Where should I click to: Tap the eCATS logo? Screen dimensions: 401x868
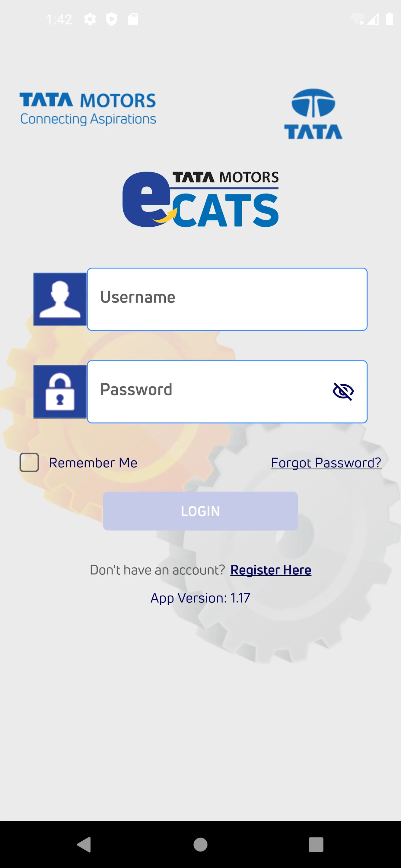click(200, 200)
